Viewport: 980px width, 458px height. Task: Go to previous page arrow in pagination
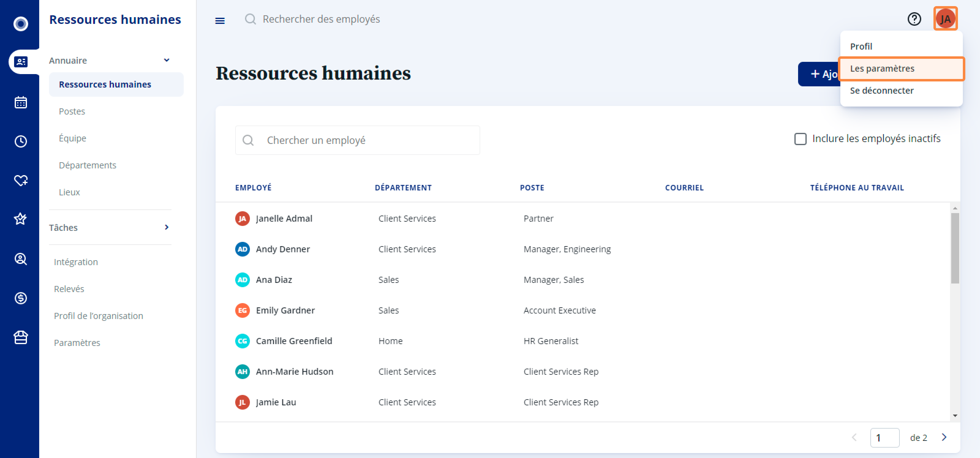[854, 437]
